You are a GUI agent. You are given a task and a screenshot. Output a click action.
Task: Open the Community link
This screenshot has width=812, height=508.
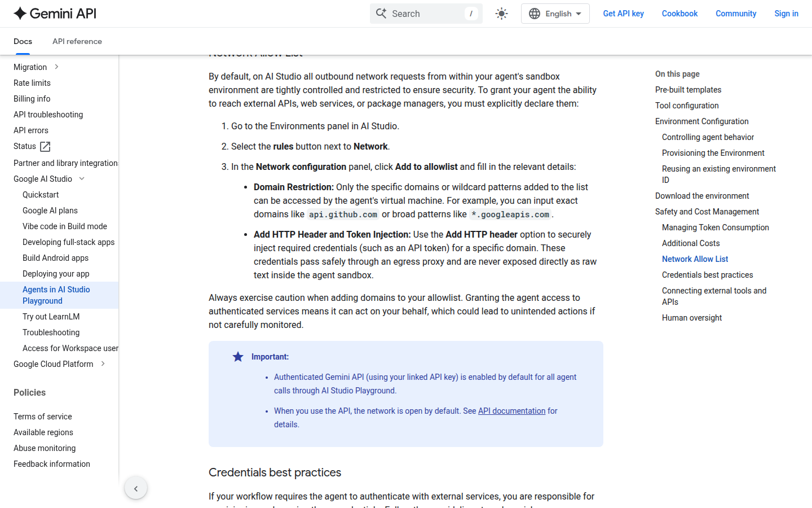[736, 14]
